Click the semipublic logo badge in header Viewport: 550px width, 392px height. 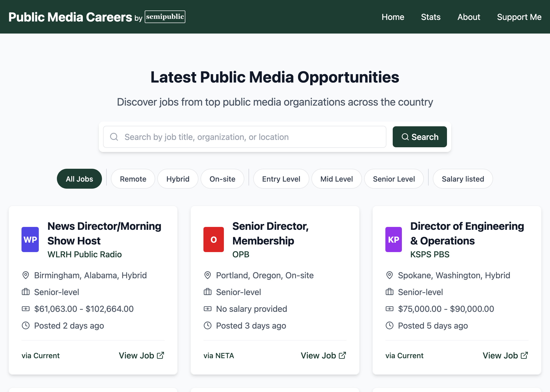pyautogui.click(x=165, y=17)
